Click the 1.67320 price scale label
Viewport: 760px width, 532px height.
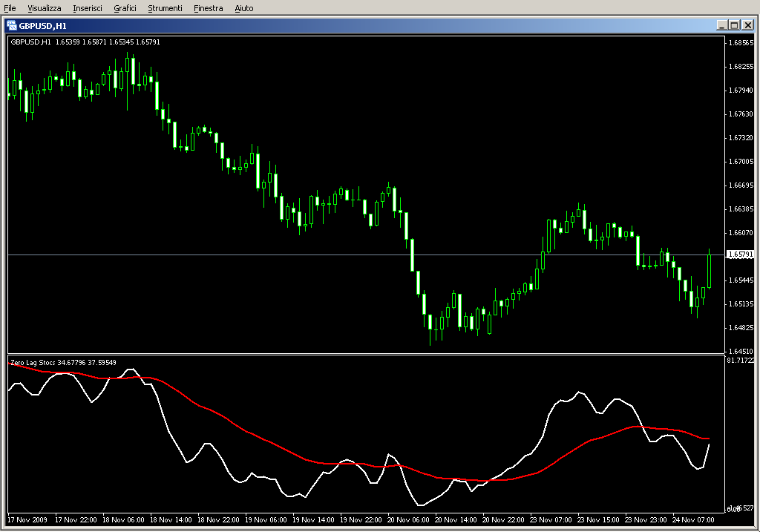[741, 137]
